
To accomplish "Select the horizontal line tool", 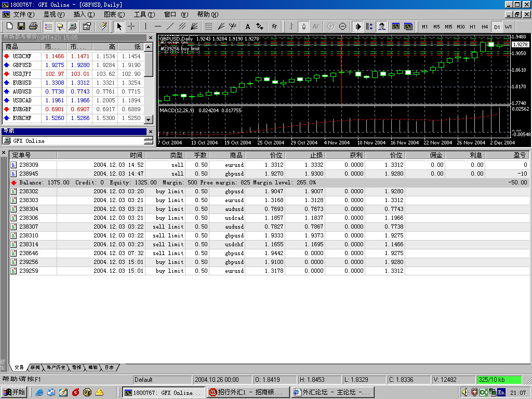I will coord(158,26).
